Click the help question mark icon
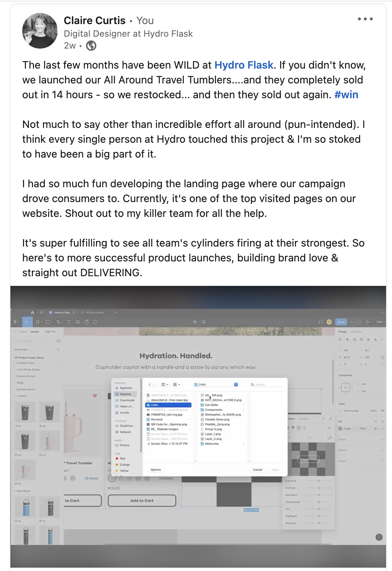This screenshot has height=571, width=392. [379, 537]
